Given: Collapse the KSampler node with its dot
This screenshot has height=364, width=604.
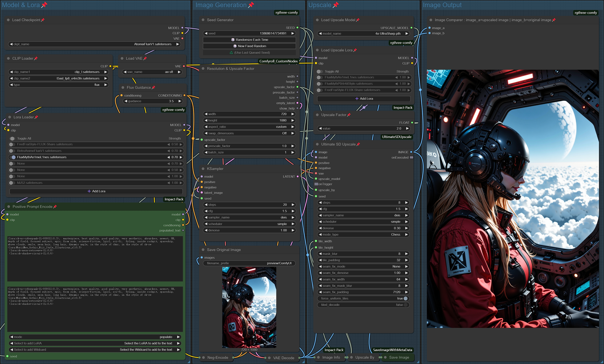Looking at the screenshot, I should 203,169.
